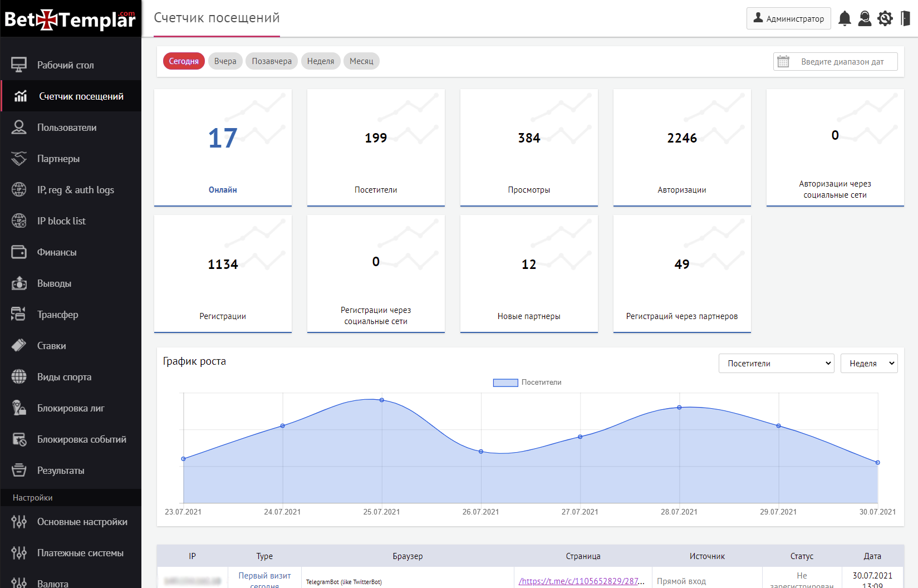Image resolution: width=918 pixels, height=588 pixels.
Task: Open the support agent headset icon
Action: click(865, 18)
